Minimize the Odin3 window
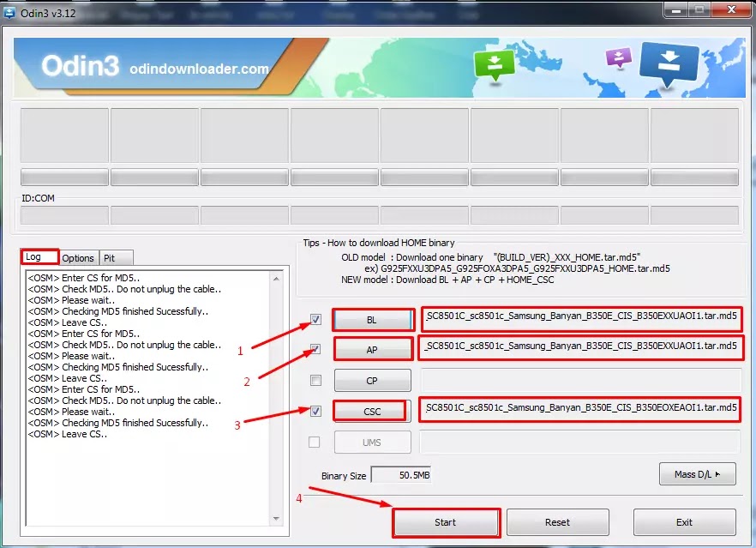 point(676,10)
